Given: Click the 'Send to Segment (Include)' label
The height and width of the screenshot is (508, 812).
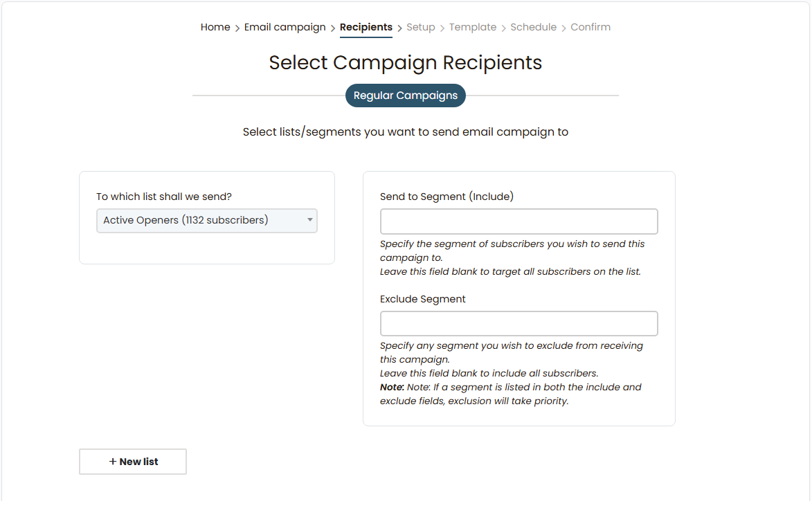Looking at the screenshot, I should pos(446,197).
